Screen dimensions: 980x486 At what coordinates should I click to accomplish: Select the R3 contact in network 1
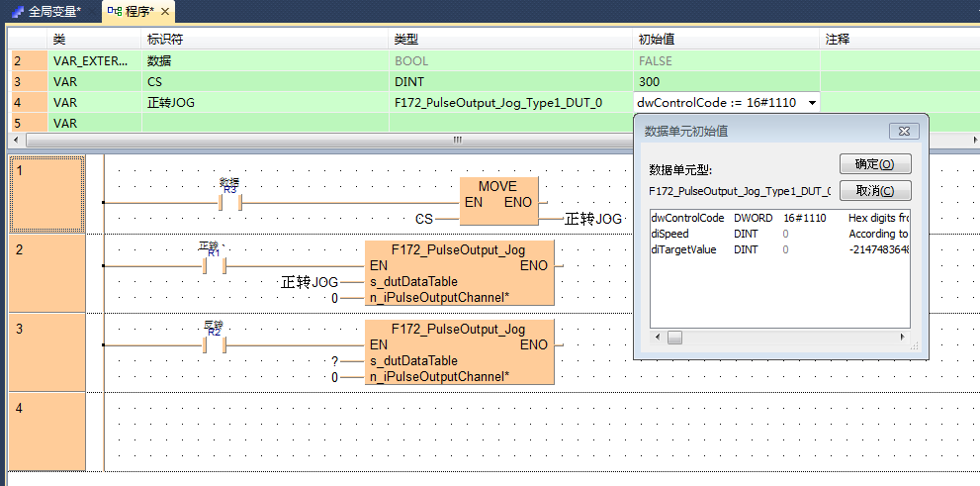tap(229, 202)
